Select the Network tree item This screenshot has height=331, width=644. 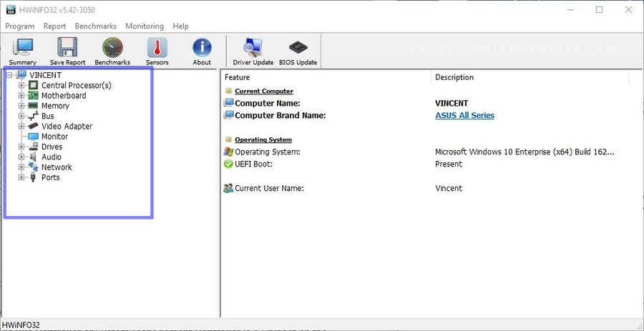[x=57, y=167]
